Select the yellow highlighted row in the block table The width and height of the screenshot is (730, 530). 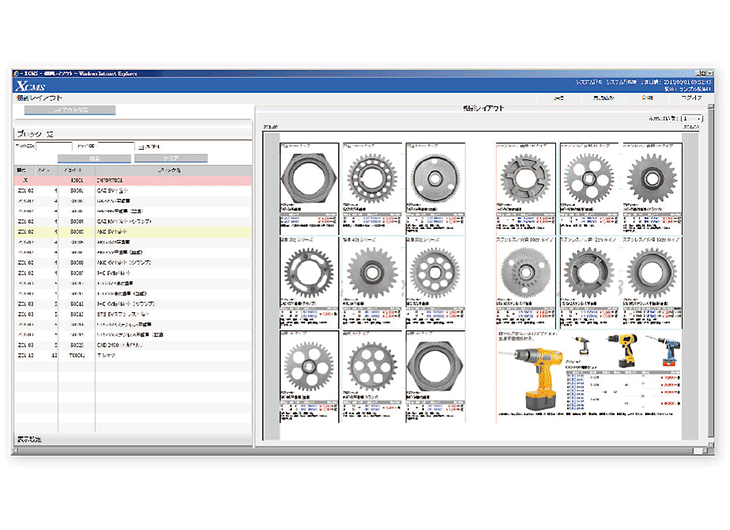click(x=133, y=231)
